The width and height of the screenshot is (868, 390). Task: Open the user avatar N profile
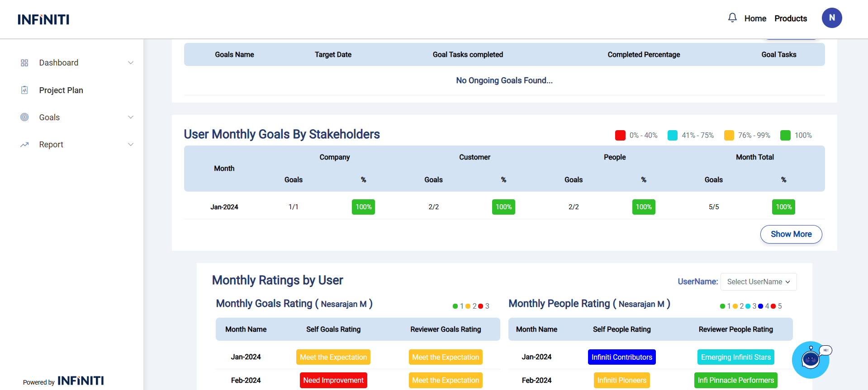tap(831, 18)
